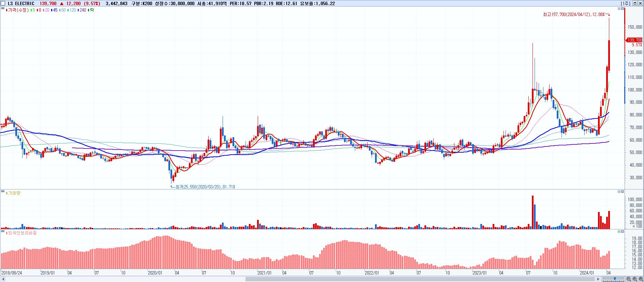Click the 상장수:30,000,000 text
644x282 pixels.
175,3
